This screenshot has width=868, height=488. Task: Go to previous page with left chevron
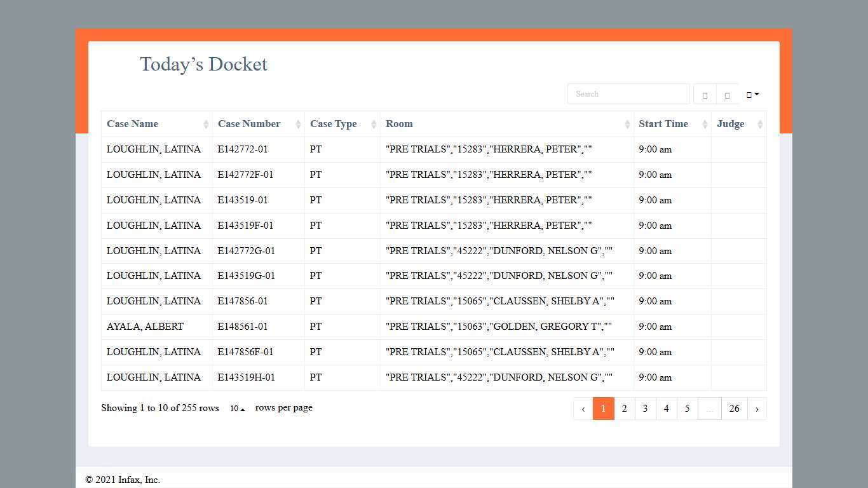point(583,409)
